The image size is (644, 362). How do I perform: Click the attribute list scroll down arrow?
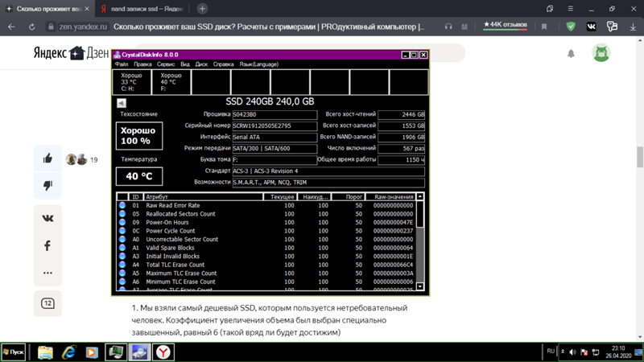pos(419,286)
